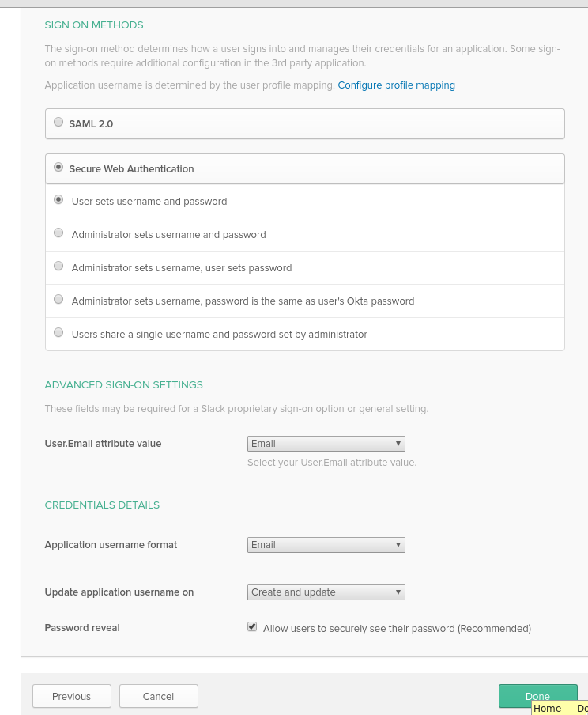Click arrow on Application username format Email select
This screenshot has height=715, width=588.
coord(398,545)
